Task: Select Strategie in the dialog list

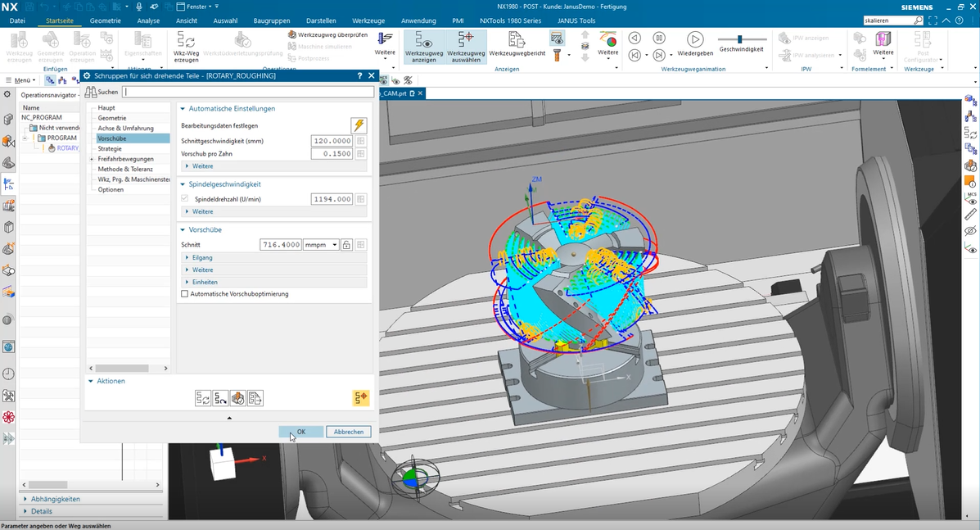Action: 110,149
